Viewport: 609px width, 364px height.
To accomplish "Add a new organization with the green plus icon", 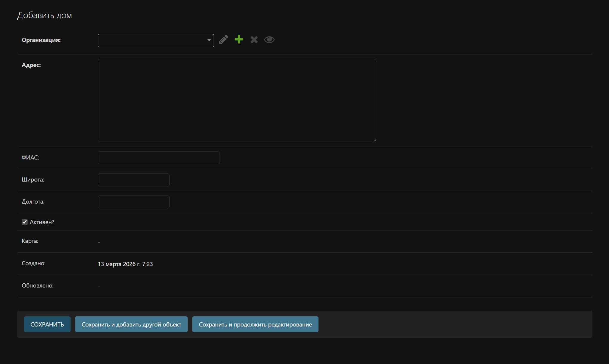I will [x=239, y=40].
